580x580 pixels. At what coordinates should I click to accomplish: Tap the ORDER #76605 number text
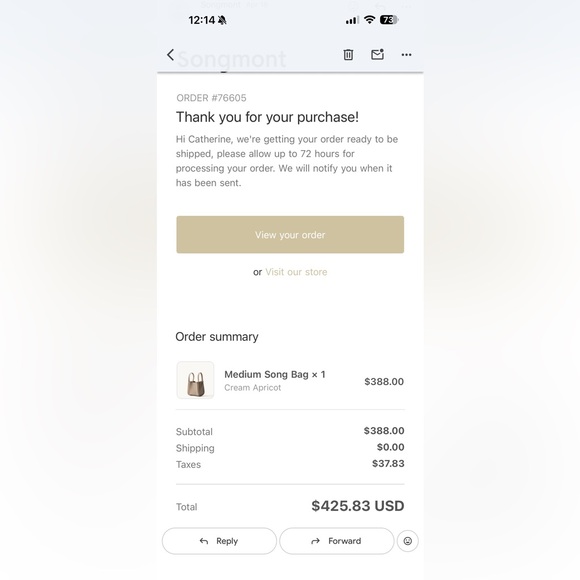click(211, 98)
